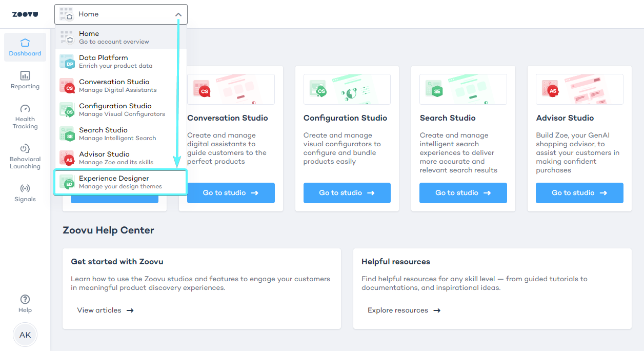The width and height of the screenshot is (644, 351).
Task: Click the Configuration Studio card thumbnail
Action: click(x=347, y=89)
